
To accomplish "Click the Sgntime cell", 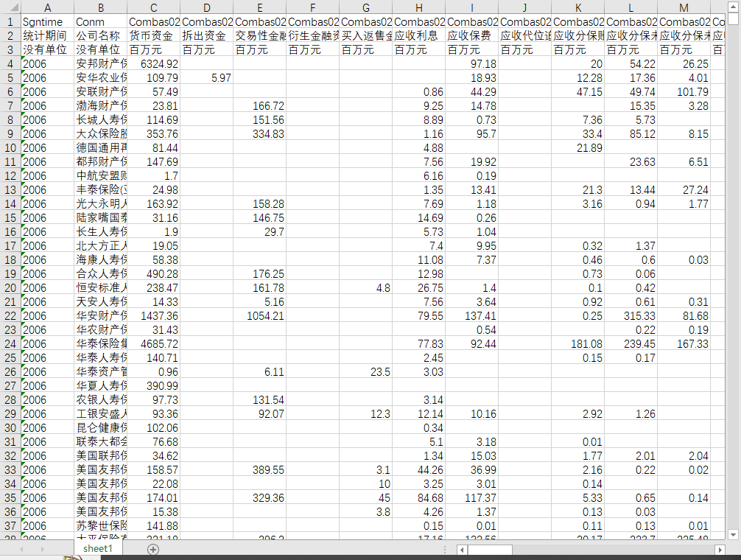I will (47, 22).
